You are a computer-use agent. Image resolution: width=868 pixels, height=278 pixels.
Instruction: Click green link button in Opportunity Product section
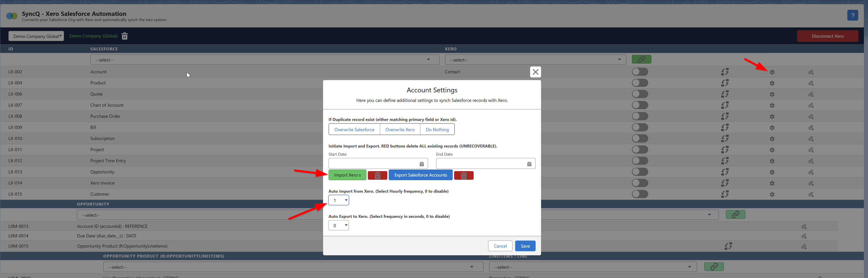coord(714,267)
